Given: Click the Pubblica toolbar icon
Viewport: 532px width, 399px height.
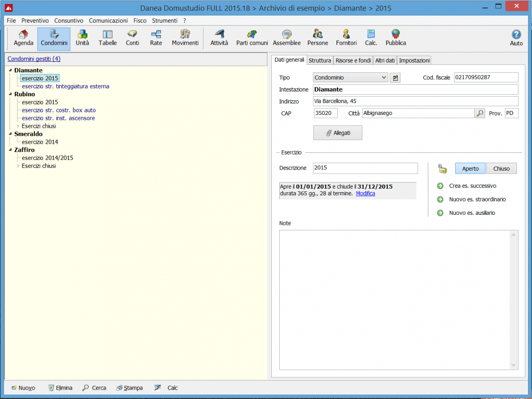Looking at the screenshot, I should [x=395, y=38].
